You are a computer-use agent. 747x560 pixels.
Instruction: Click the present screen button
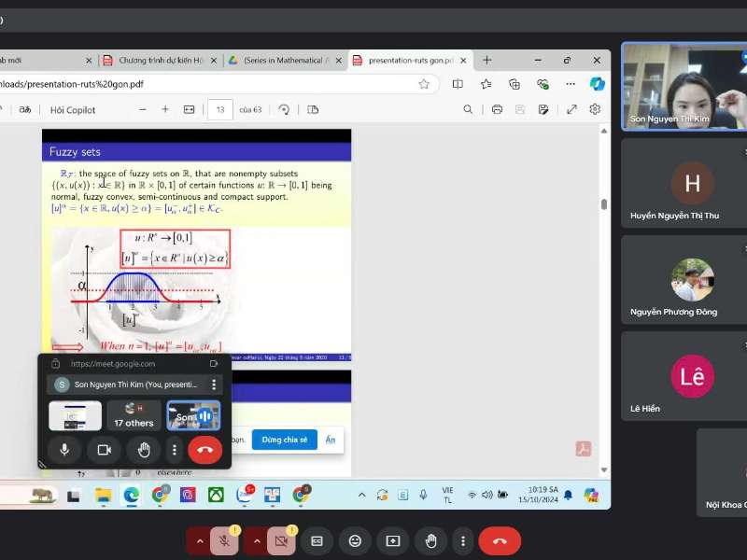[x=393, y=540]
